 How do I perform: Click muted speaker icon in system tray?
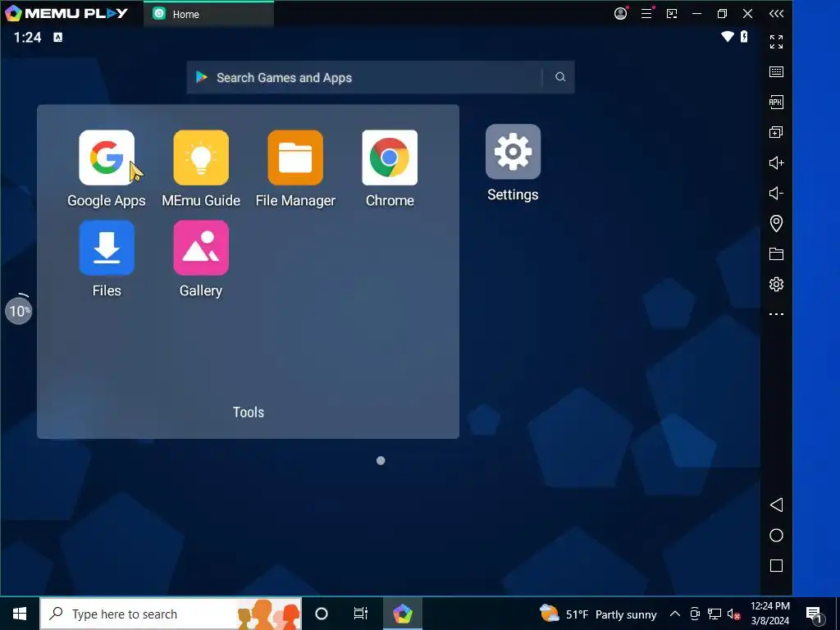[734, 614]
